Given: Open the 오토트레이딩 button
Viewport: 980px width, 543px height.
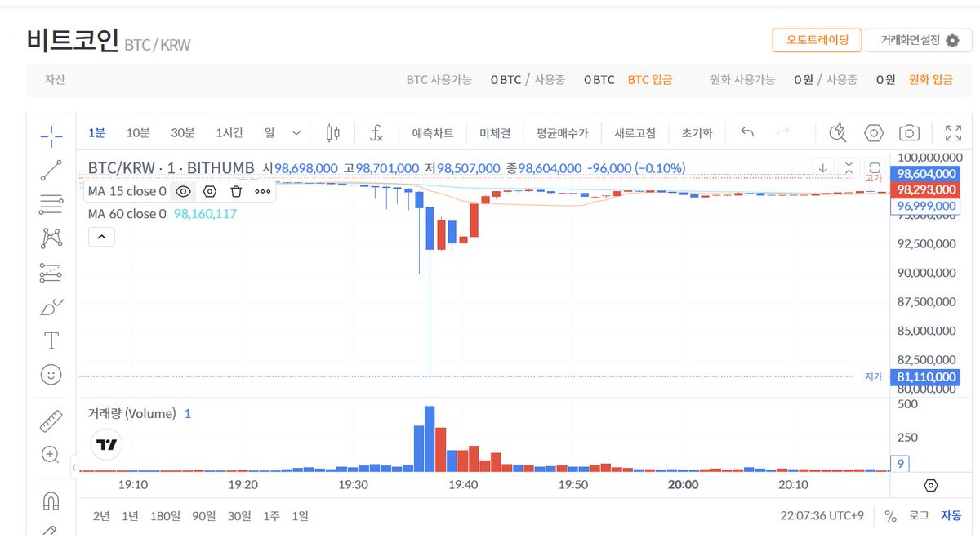Looking at the screenshot, I should click(817, 40).
